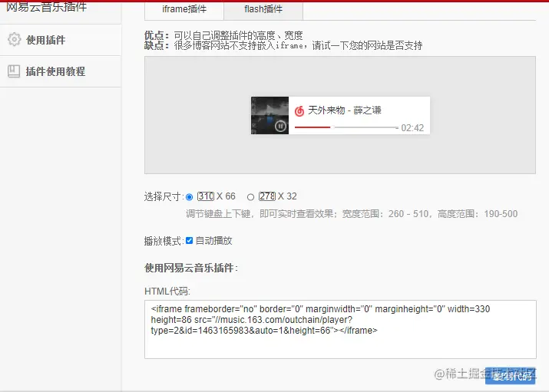
Task: Click the 播放模式 label
Action: 163,241
